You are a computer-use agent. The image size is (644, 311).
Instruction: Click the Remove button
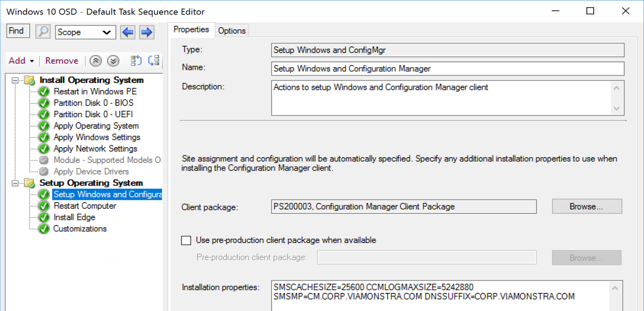coord(62,61)
